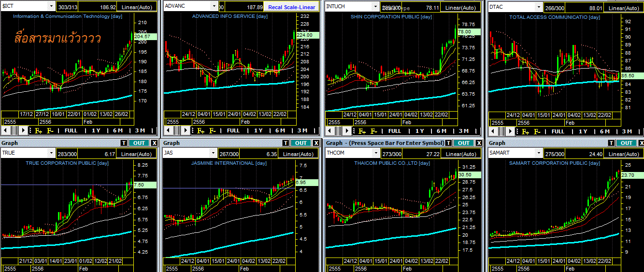The width and height of the screenshot is (644, 272).
Task: Click the T icon on TRUE graph title bar
Action: (x=124, y=143)
